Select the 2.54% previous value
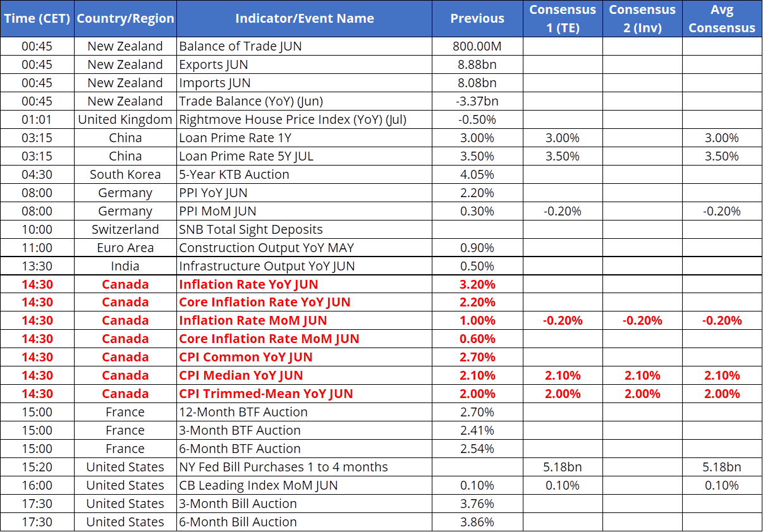Viewport: 763px width, 532px height. coord(477,449)
